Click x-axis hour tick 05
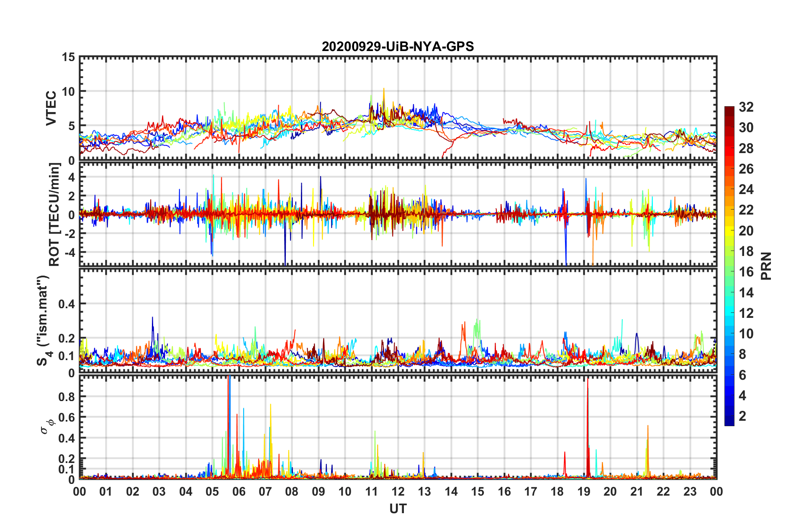Image resolution: width=796 pixels, height=532 pixels. [x=212, y=491]
